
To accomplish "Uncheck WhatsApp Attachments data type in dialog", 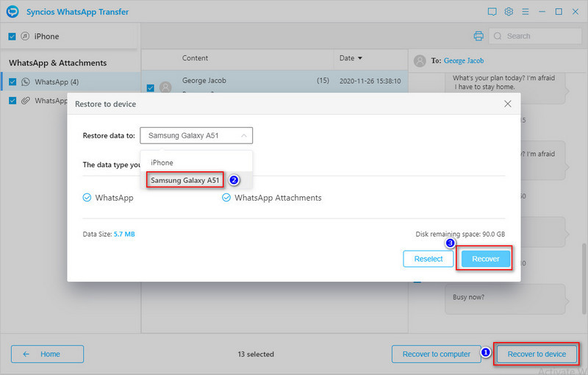I will click(226, 198).
